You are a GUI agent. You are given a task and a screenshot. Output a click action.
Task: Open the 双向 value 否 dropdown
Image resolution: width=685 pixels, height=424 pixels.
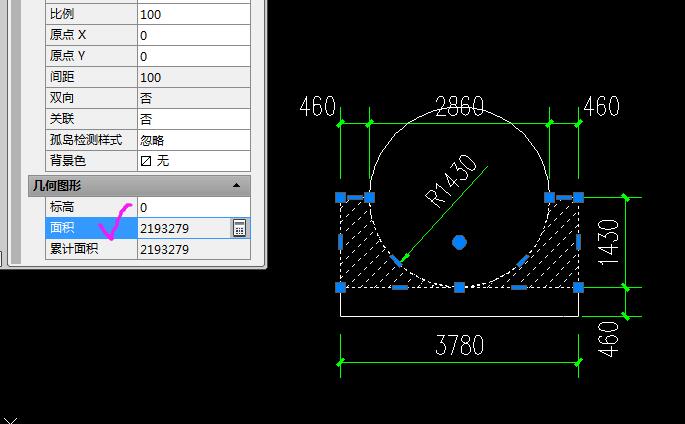coord(194,98)
